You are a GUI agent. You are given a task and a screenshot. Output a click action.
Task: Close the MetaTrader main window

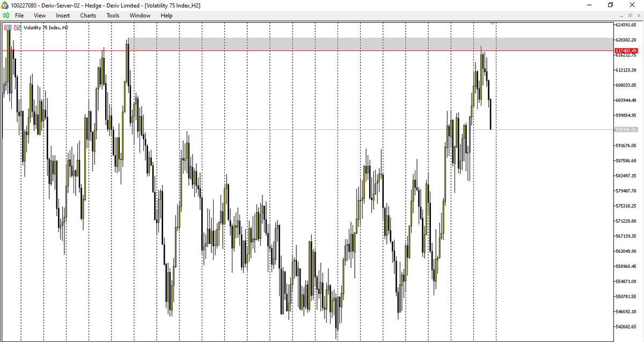(x=632, y=5)
